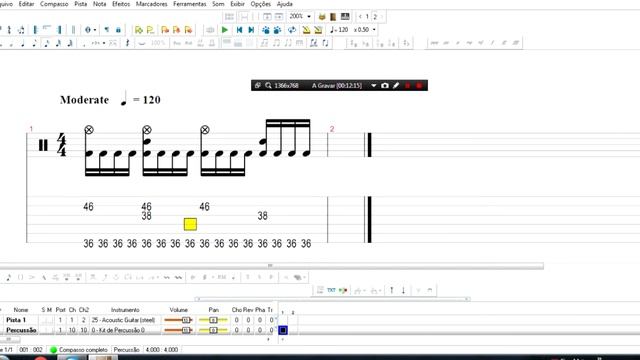The width and height of the screenshot is (640, 360).
Task: Open the Som menu
Action: tap(218, 4)
